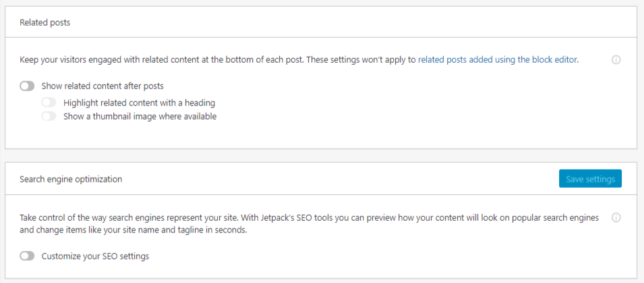
Task: Select the 'Search engine optimization' title text
Action: point(71,180)
